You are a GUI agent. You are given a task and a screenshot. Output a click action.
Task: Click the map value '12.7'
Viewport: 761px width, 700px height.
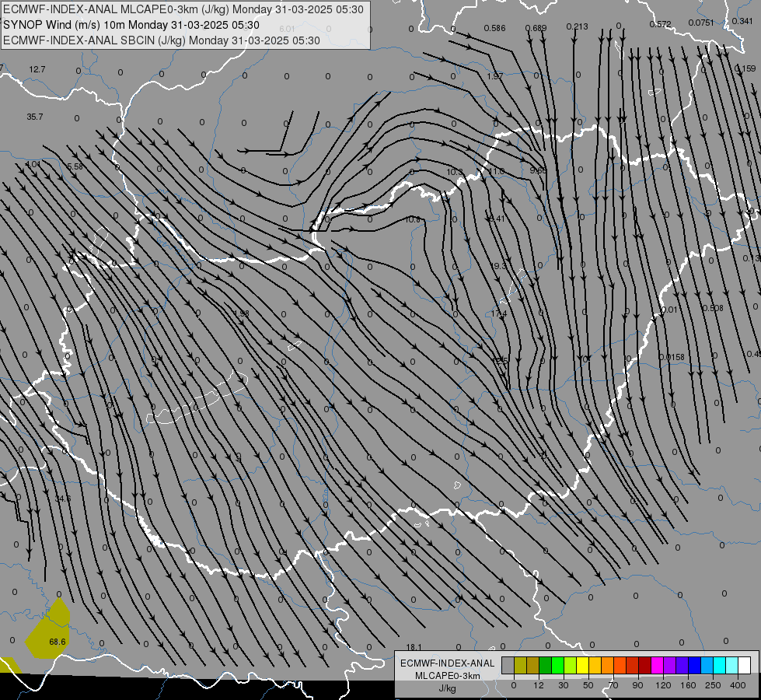[37, 69]
